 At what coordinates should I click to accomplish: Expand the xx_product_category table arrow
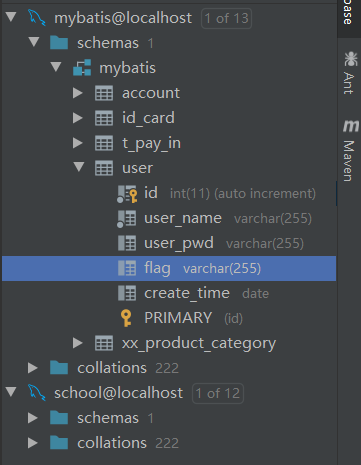[x=78, y=343]
